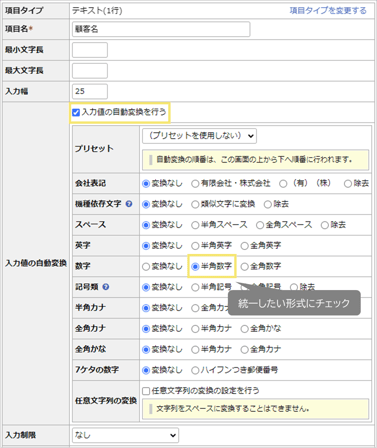
Task: Select 半角数字 option
Action: click(x=195, y=267)
